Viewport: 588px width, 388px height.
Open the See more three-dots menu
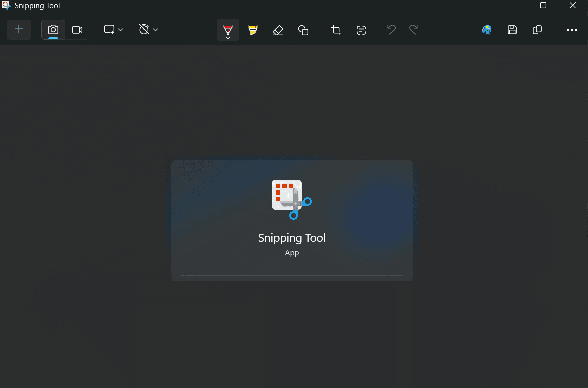tap(572, 30)
